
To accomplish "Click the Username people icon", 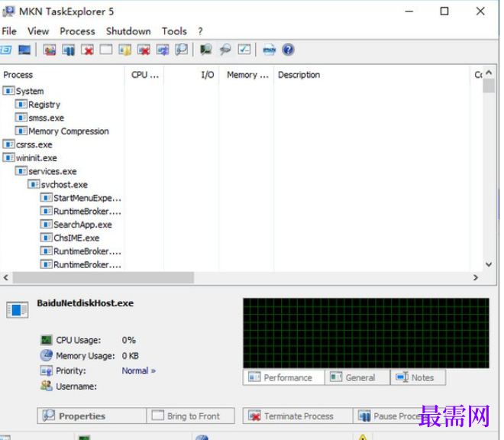I will pos(47,386).
